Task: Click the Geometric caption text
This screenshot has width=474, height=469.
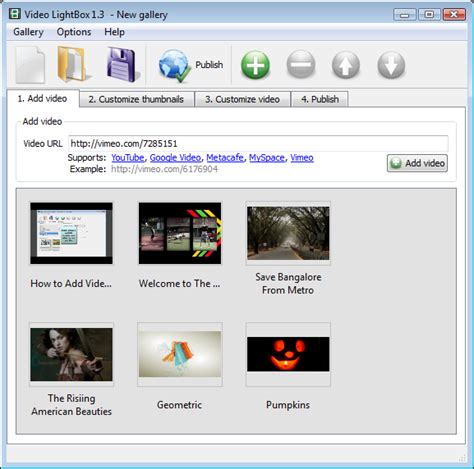Action: click(180, 405)
